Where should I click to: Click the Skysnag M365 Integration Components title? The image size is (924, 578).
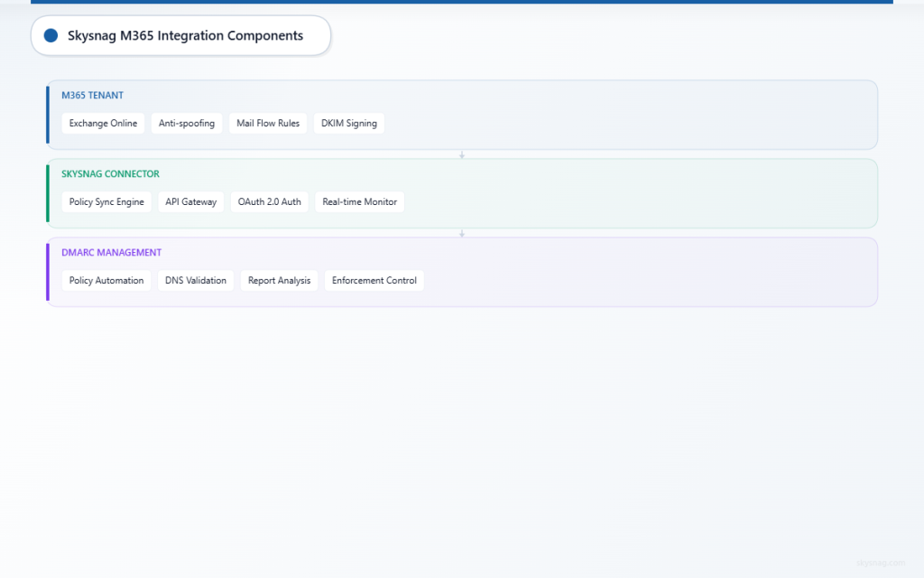coord(186,35)
